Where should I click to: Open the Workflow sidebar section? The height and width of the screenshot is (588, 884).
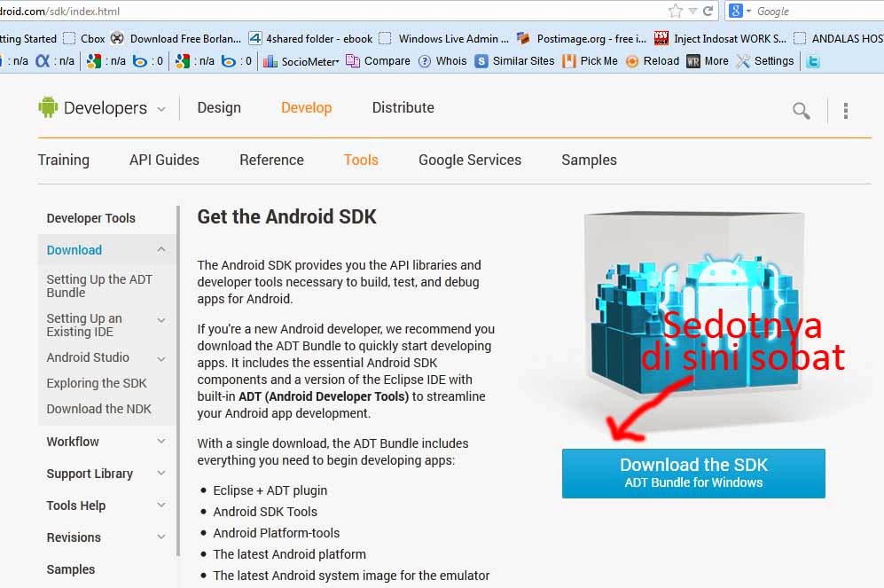[x=73, y=442]
